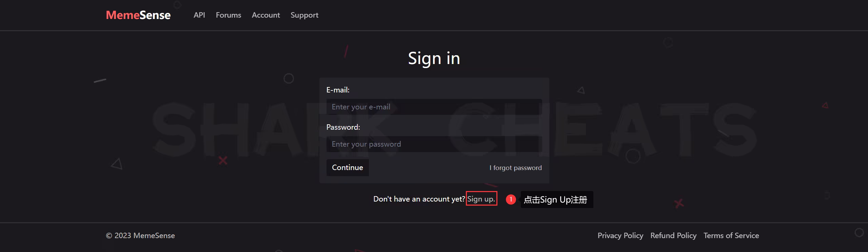
Task: Click the 点击Sign Up注册 annotation label
Action: 557,199
